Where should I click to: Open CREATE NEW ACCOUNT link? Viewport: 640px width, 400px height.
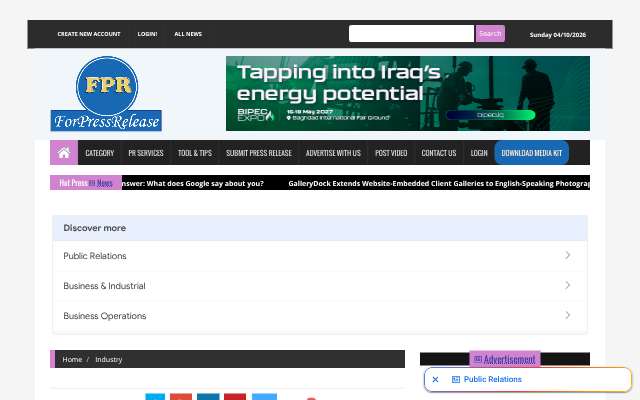(x=89, y=34)
